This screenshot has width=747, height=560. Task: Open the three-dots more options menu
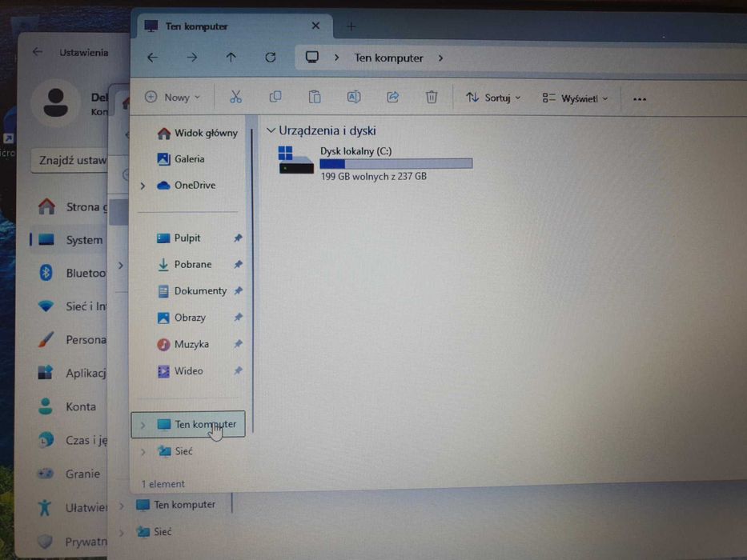[640, 99]
